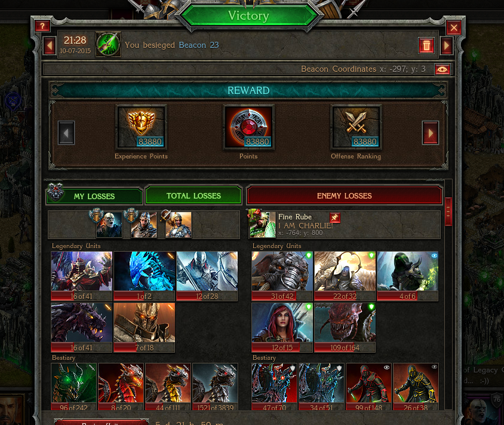Go to the previous report with the left arrow
The image size is (504, 425).
pyautogui.click(x=50, y=45)
